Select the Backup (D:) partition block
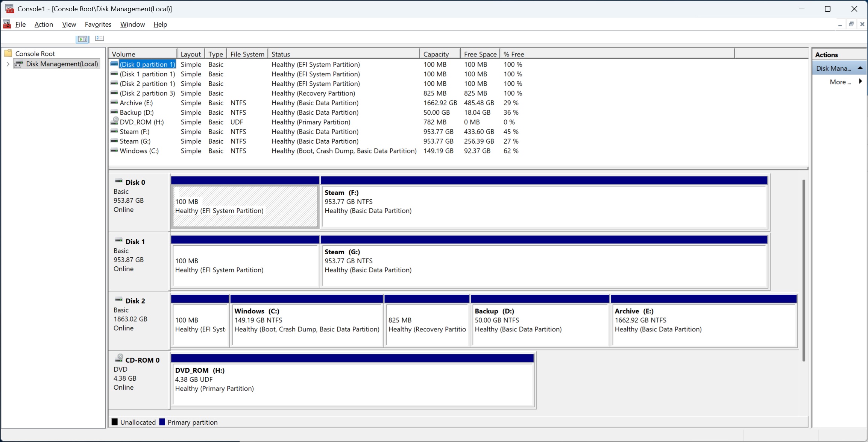 [540, 320]
